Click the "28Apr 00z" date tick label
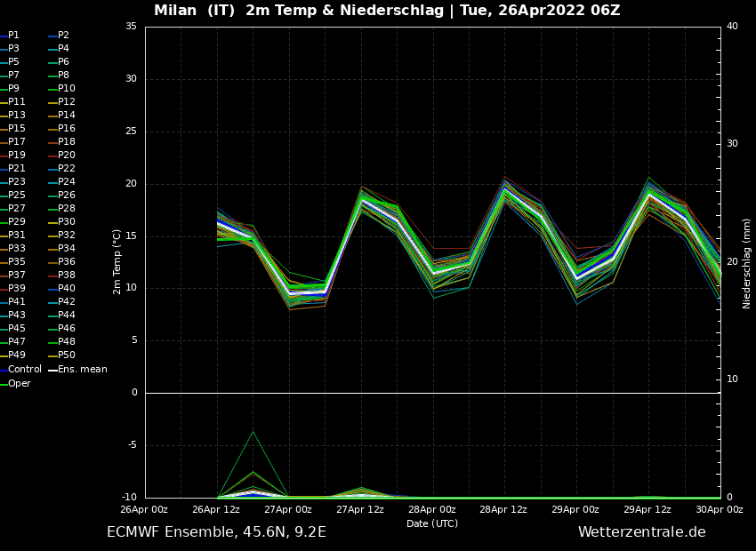The width and height of the screenshot is (756, 551). [432, 509]
